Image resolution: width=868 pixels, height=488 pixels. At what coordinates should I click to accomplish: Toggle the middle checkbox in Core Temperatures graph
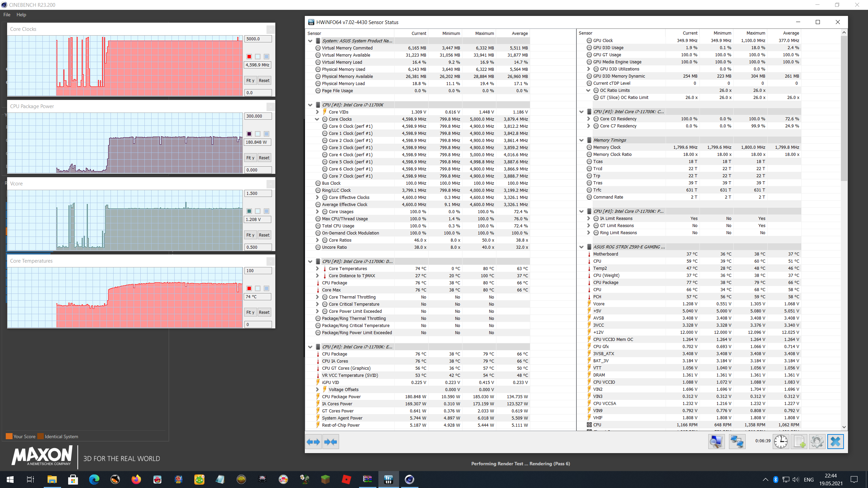tap(258, 288)
